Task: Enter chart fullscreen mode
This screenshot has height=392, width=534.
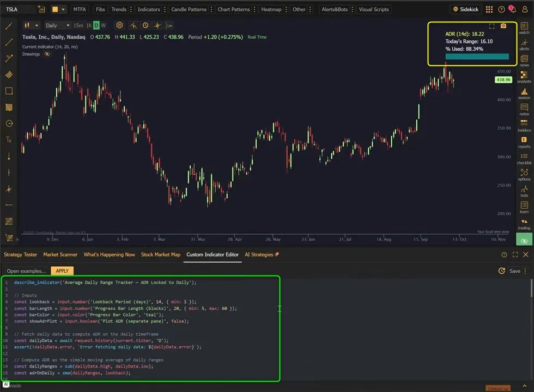Action: 491,26
